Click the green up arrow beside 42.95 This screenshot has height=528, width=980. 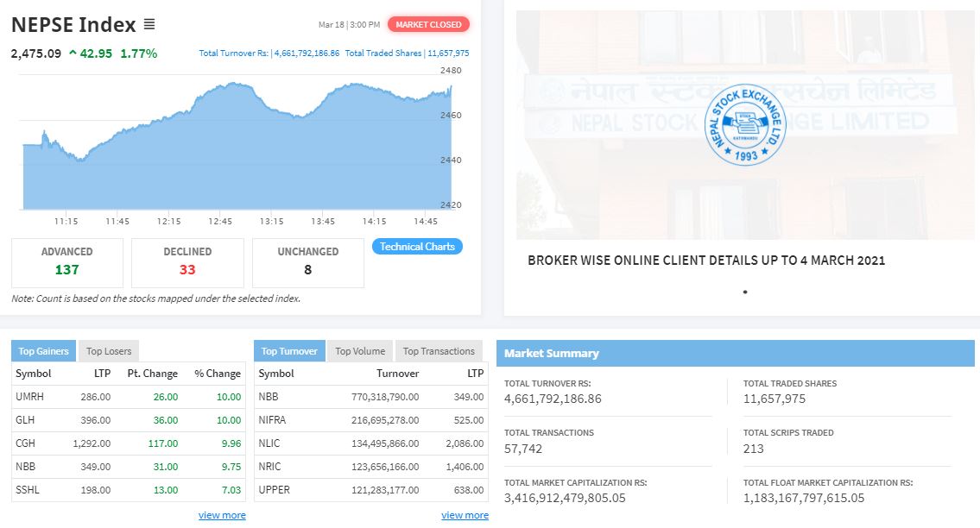[x=73, y=53]
